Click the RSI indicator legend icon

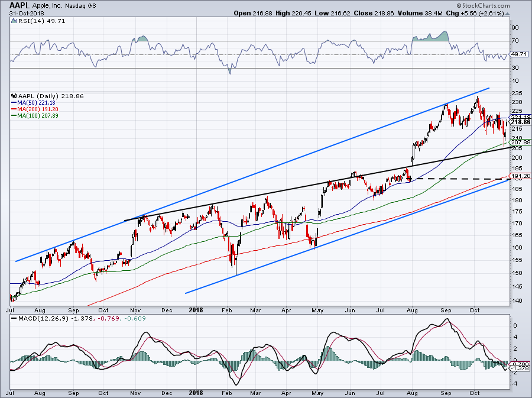coord(14,21)
